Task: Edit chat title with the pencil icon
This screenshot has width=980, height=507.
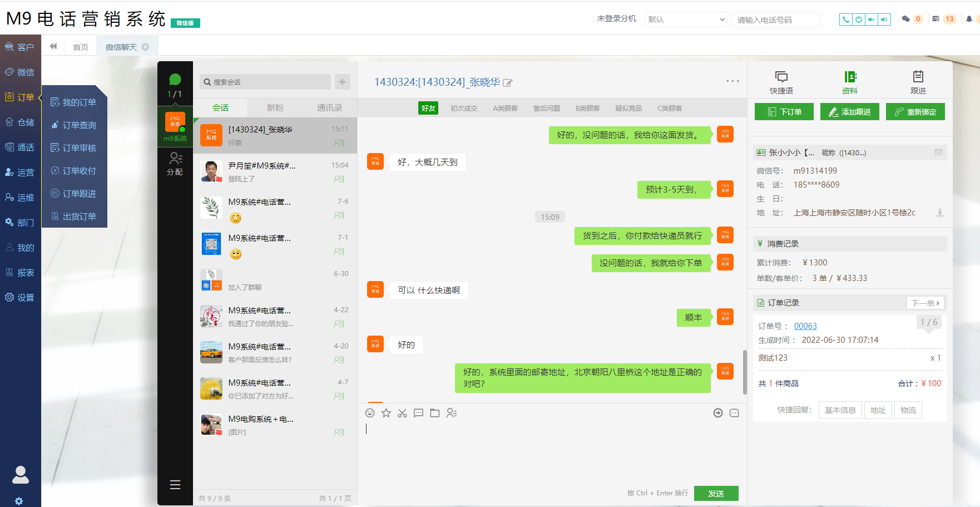Action: (507, 83)
